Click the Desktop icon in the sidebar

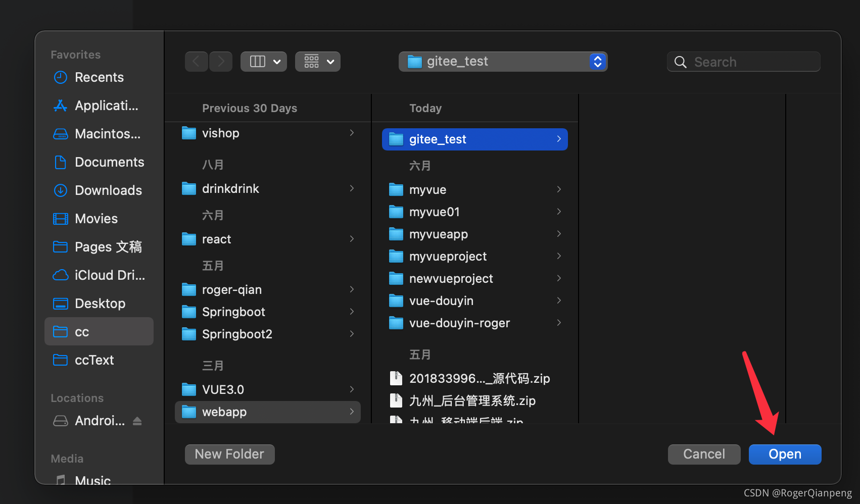(x=61, y=304)
